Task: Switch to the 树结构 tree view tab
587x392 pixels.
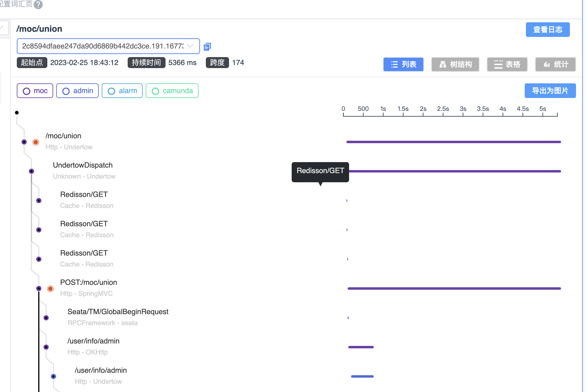Action: tap(455, 64)
